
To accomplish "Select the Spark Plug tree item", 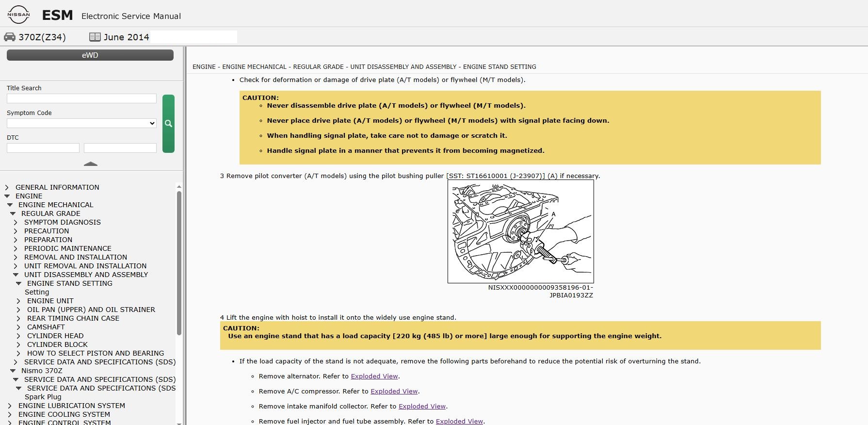I will (43, 397).
